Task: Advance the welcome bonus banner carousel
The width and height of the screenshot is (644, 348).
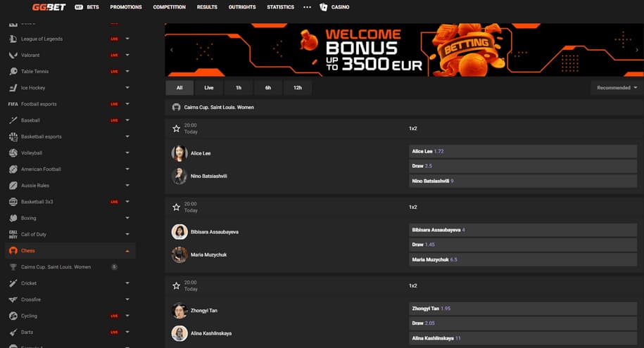Action: [637, 50]
